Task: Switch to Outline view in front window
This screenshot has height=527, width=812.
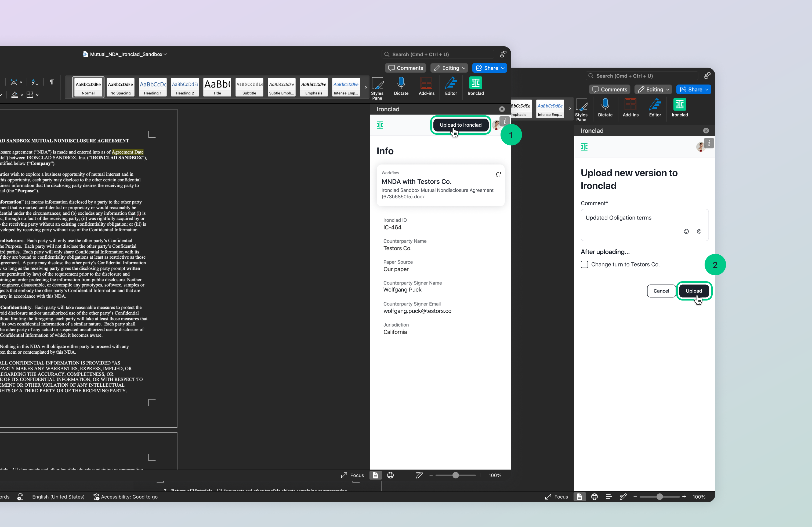Action: pyautogui.click(x=405, y=475)
